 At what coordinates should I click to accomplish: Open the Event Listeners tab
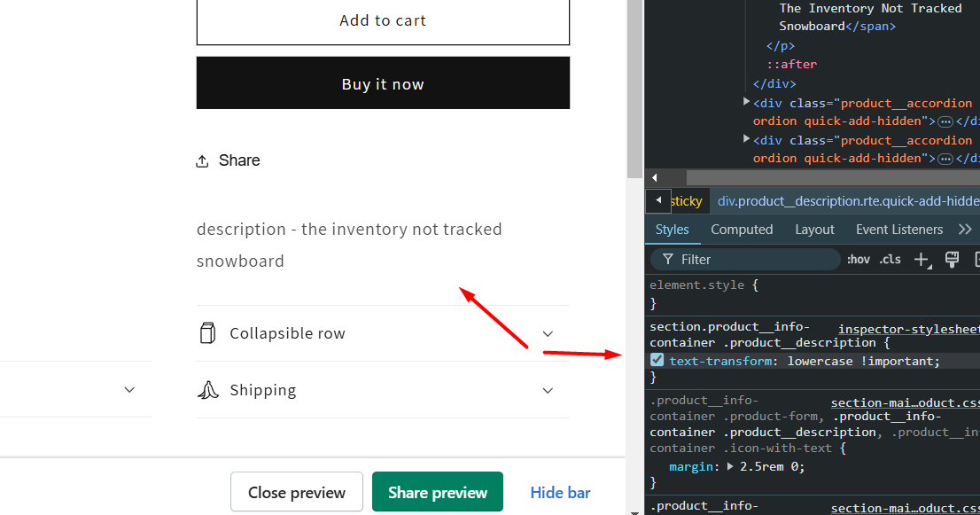(x=899, y=230)
